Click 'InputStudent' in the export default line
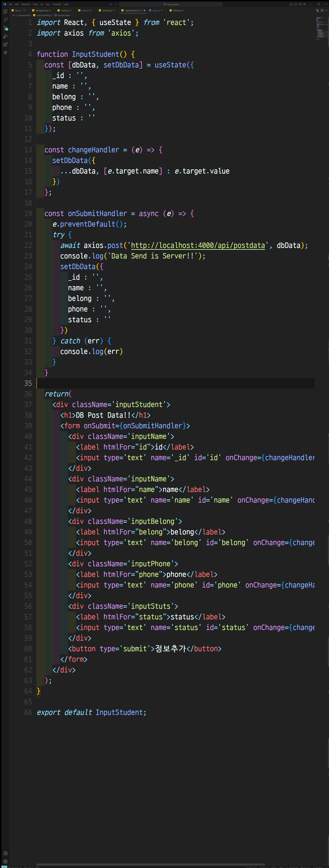The height and width of the screenshot is (868, 329). (119, 712)
